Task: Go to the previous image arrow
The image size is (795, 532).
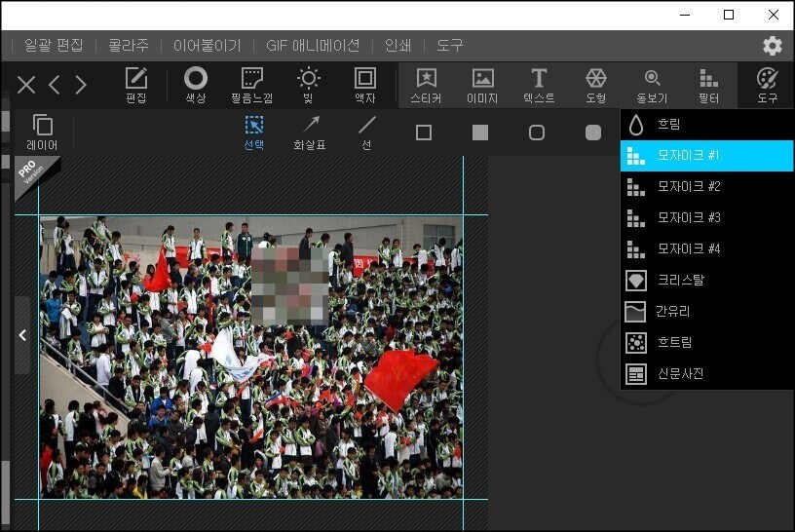Action: [x=55, y=85]
